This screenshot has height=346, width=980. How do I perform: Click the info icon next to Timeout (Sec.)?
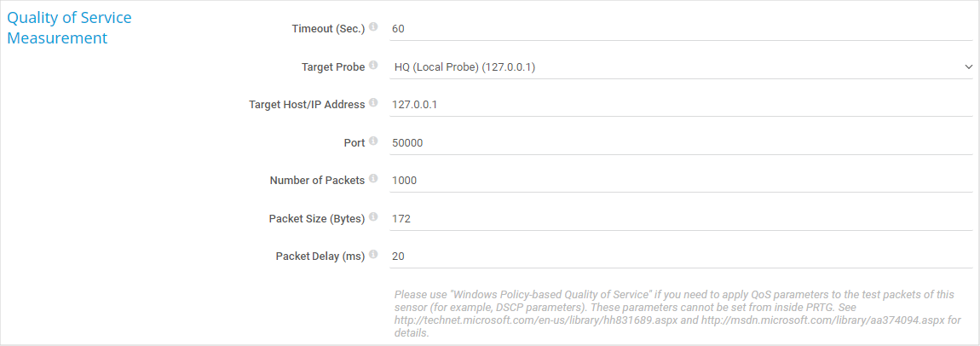pos(373,27)
